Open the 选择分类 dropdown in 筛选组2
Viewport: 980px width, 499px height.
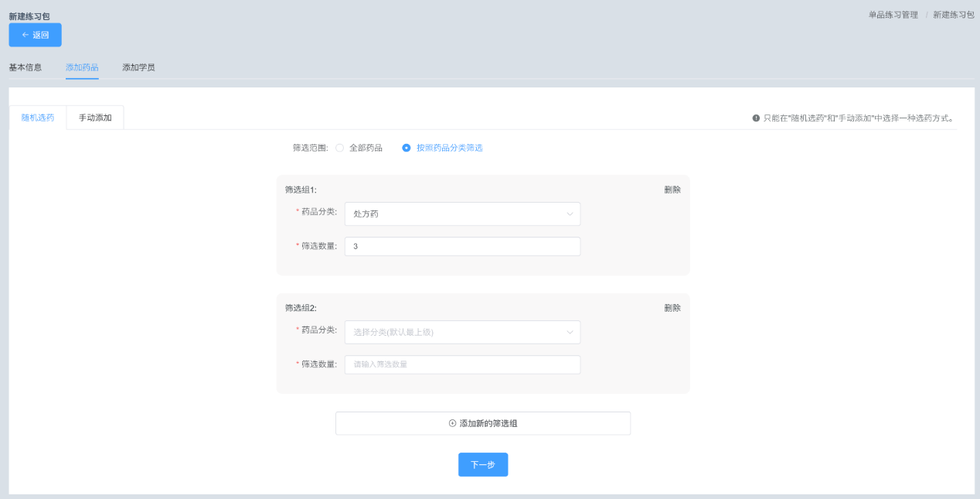tap(462, 332)
